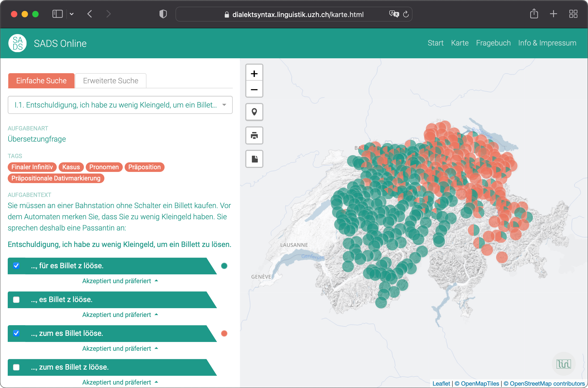Image resolution: width=588 pixels, height=388 pixels.
Task: Click the location marker map button
Action: (x=254, y=112)
